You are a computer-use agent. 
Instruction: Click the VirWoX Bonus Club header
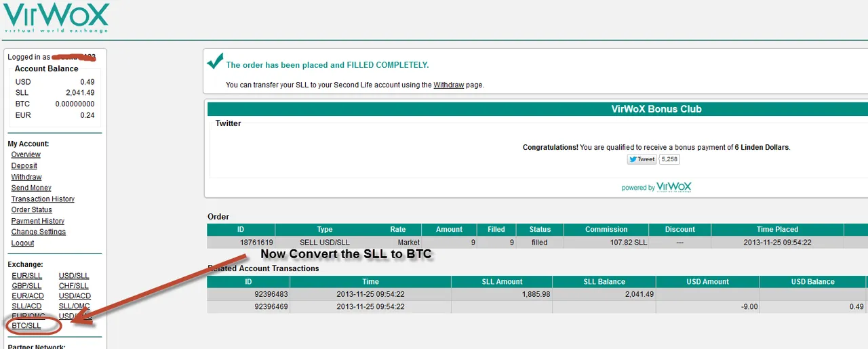point(656,109)
